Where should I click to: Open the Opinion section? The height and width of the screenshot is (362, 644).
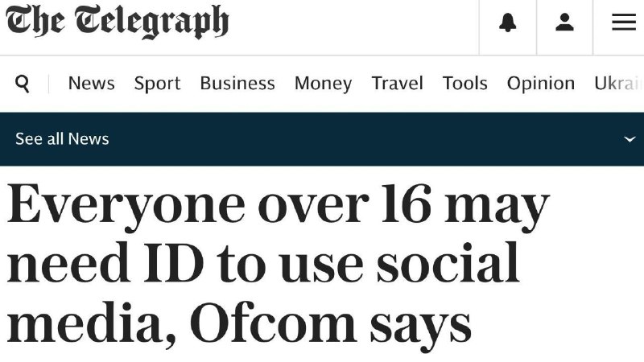(540, 84)
